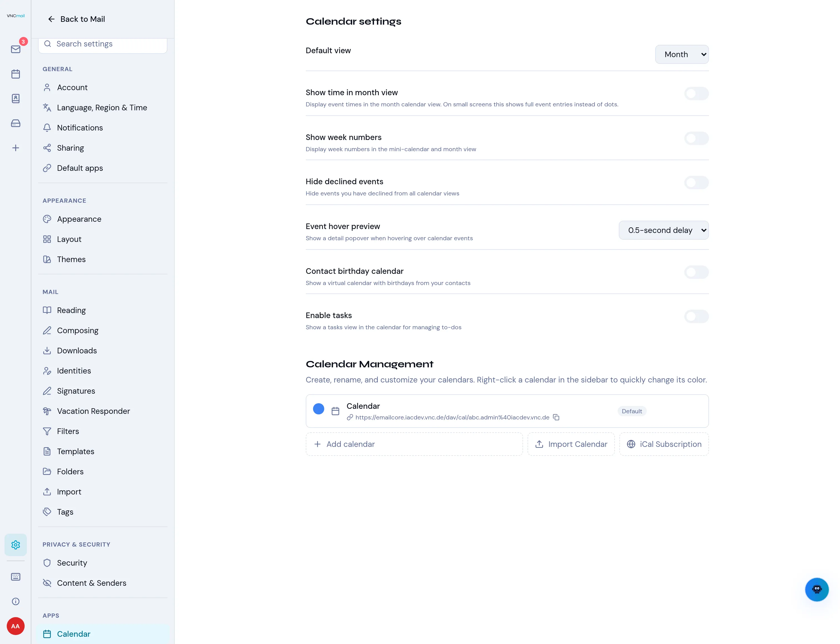Open Reading mail settings
Screen dimensions: 840x644
103,310
